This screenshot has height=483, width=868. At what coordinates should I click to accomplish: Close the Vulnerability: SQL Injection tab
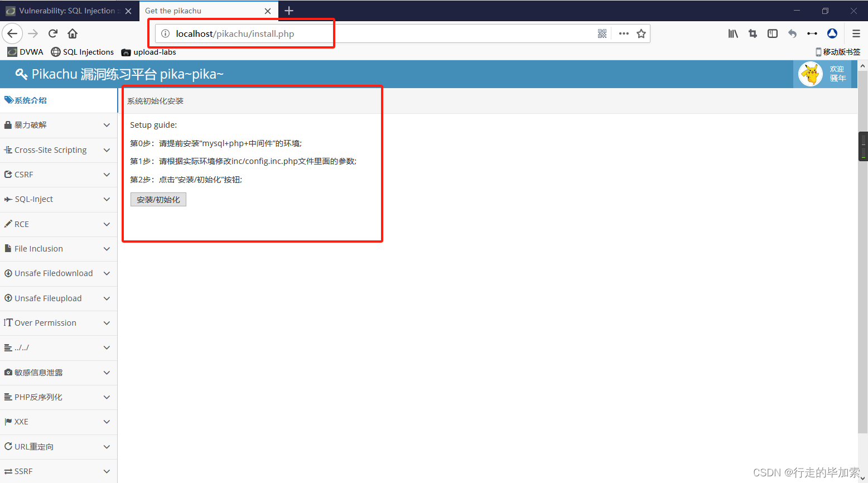point(128,11)
